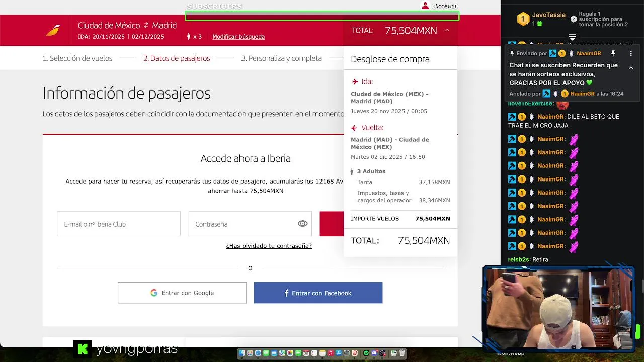Click the Información de pasajeros heading
This screenshot has height=362, width=644.
(127, 94)
